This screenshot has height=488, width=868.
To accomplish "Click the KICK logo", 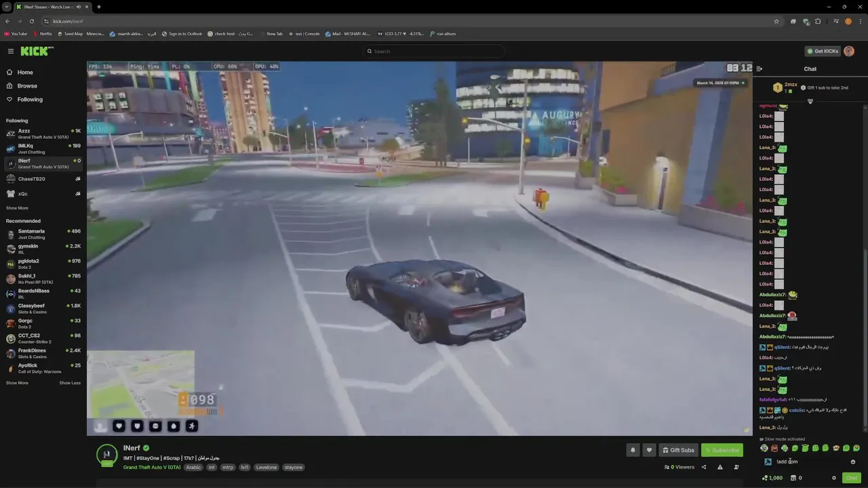I will [x=37, y=52].
